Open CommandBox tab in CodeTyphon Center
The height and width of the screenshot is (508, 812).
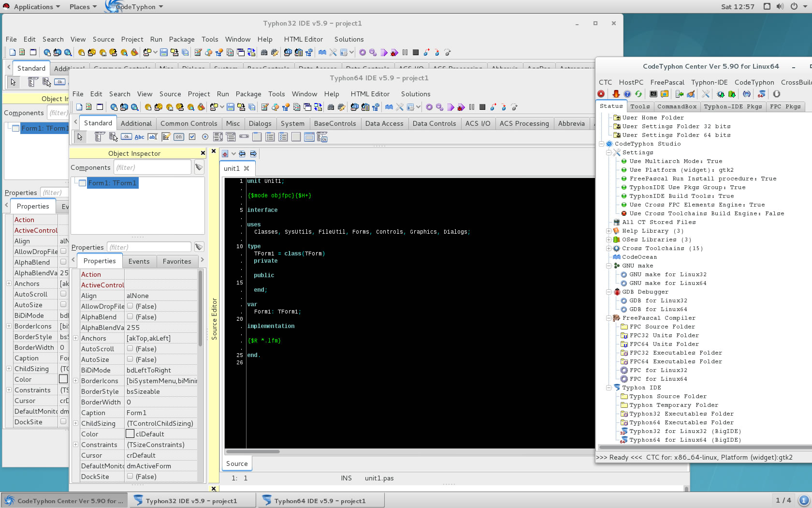[x=677, y=106]
